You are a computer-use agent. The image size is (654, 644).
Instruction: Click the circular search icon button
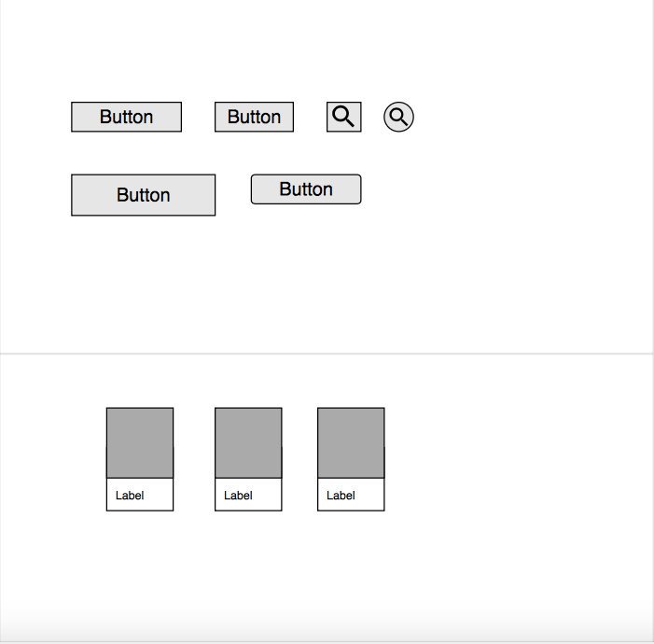[x=398, y=117]
